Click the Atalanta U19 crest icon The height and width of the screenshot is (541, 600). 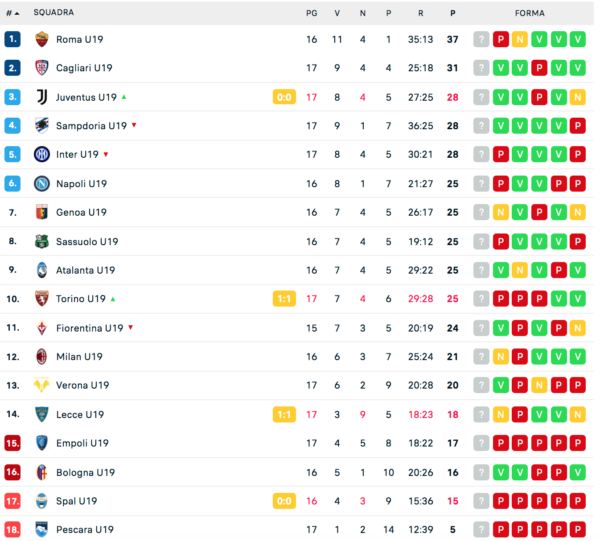click(42, 270)
